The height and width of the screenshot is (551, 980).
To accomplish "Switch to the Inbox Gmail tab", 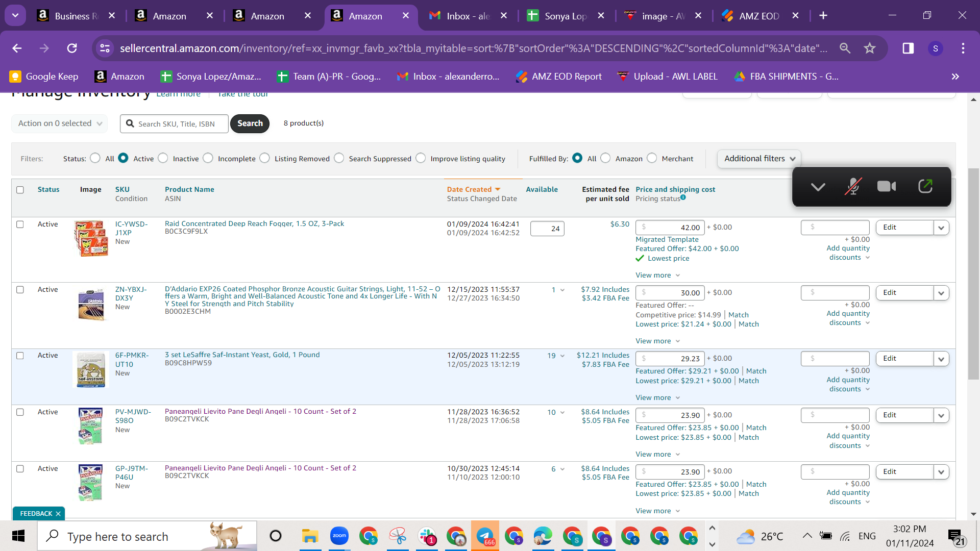I will click(x=468, y=16).
